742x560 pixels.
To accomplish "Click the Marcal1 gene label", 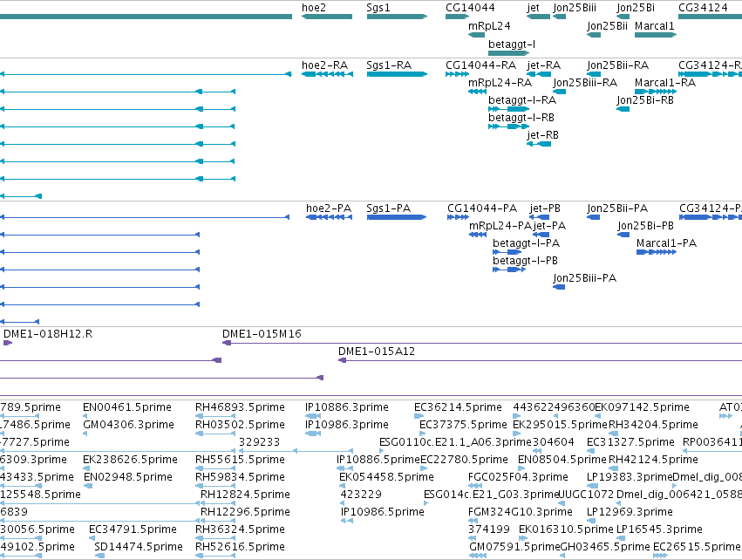I will coord(655,26).
